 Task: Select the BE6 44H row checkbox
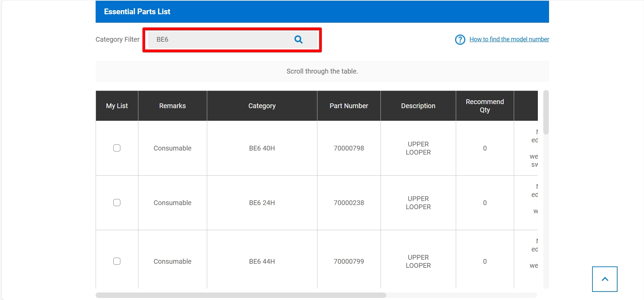(x=117, y=261)
